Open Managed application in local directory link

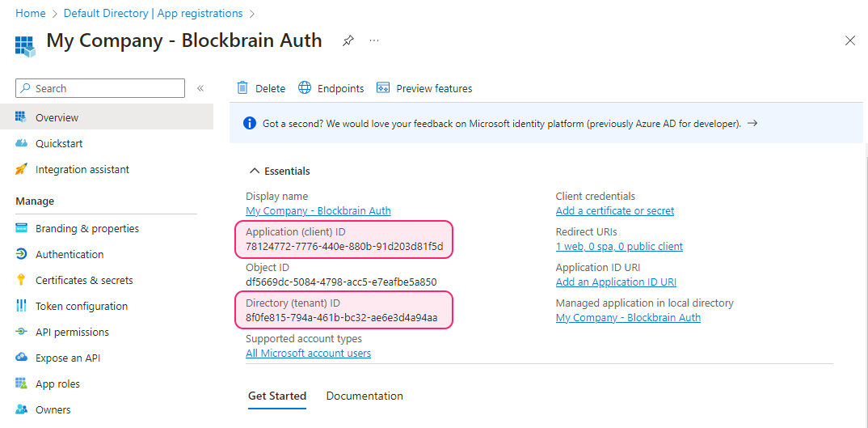(628, 318)
